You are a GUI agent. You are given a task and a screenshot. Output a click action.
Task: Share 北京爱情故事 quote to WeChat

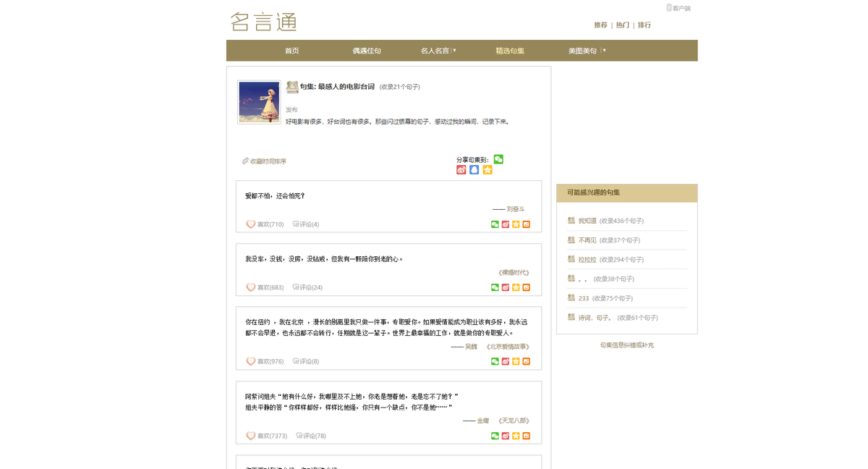[x=495, y=361]
